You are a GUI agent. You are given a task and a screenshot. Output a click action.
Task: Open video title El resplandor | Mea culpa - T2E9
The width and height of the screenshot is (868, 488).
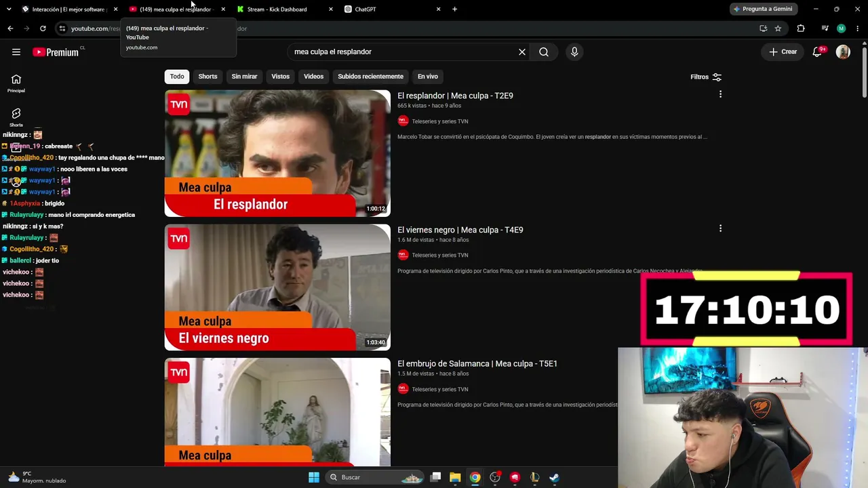[x=455, y=96]
